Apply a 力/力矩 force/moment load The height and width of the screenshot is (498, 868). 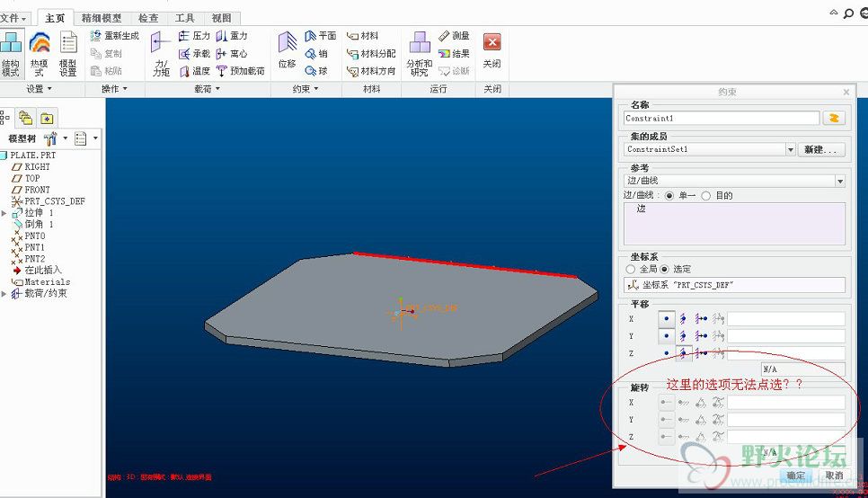pos(161,53)
